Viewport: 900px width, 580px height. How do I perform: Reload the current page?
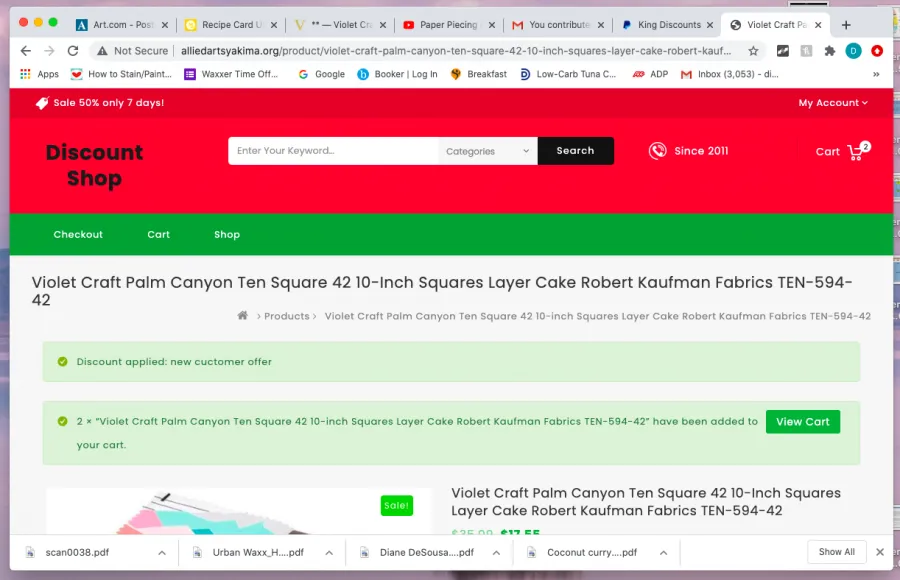(x=73, y=51)
